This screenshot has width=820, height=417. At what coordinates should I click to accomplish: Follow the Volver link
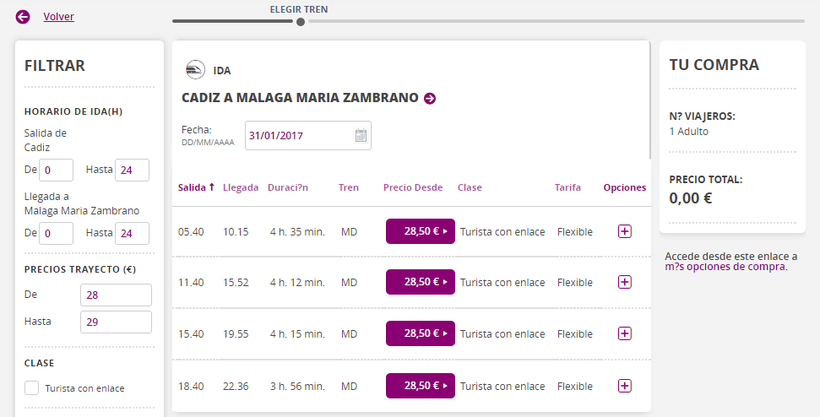[x=59, y=17]
